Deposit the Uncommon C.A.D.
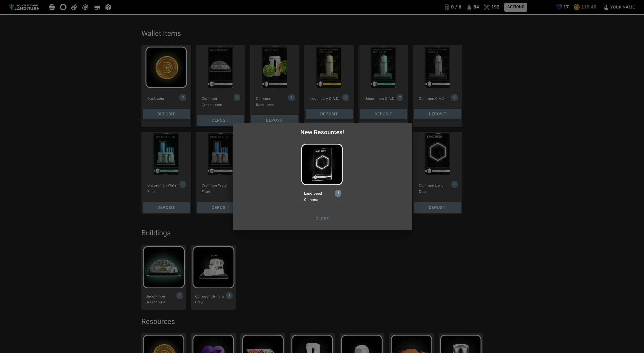This screenshot has width=644, height=353. [383, 114]
